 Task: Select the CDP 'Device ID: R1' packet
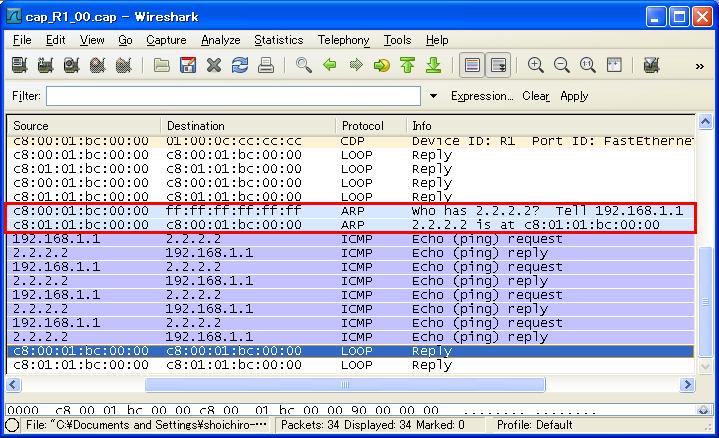(350, 141)
